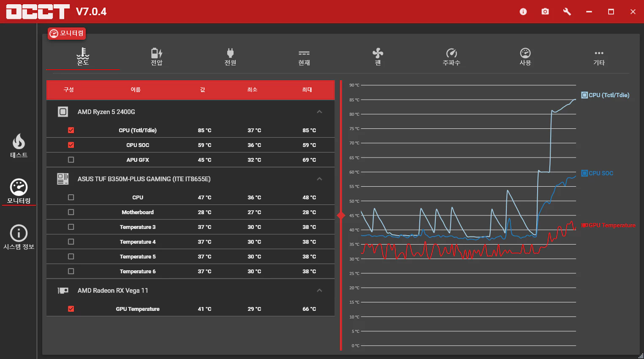Click the GPU Temperature graph legend label
644x359 pixels.
[612, 225]
